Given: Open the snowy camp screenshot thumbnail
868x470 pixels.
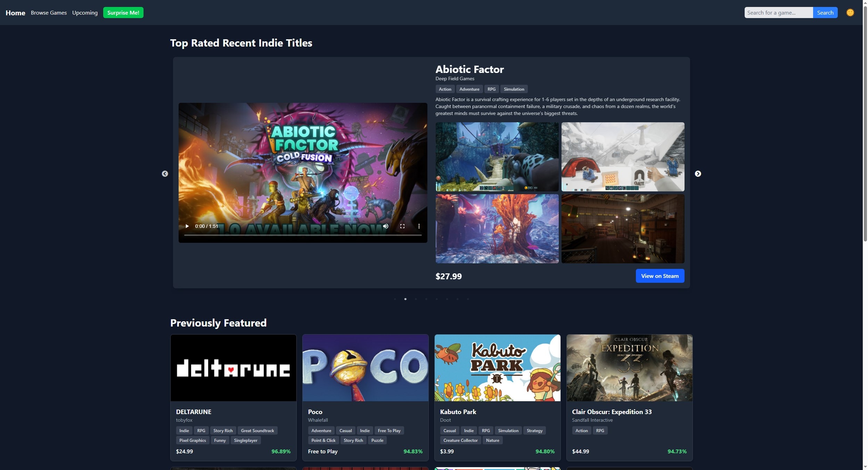Looking at the screenshot, I should coord(623,157).
